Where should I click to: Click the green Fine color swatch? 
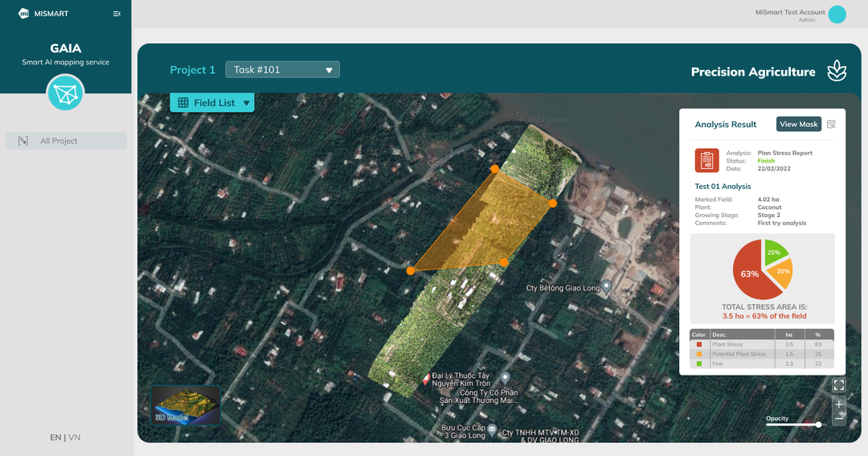point(699,364)
